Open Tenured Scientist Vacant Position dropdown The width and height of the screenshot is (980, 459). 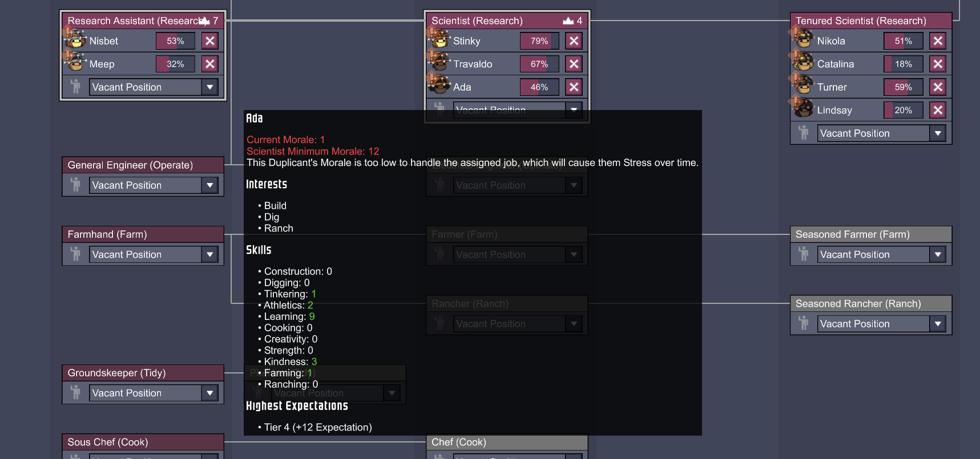938,133
